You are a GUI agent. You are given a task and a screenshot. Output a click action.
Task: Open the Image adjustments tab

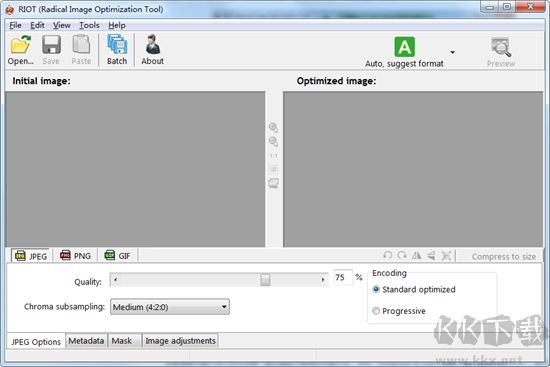pyautogui.click(x=181, y=341)
